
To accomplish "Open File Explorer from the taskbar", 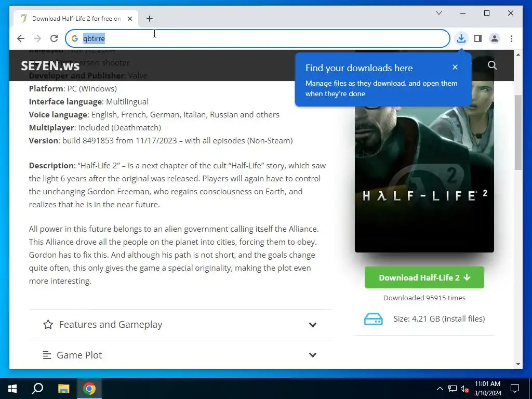I will pyautogui.click(x=63, y=389).
